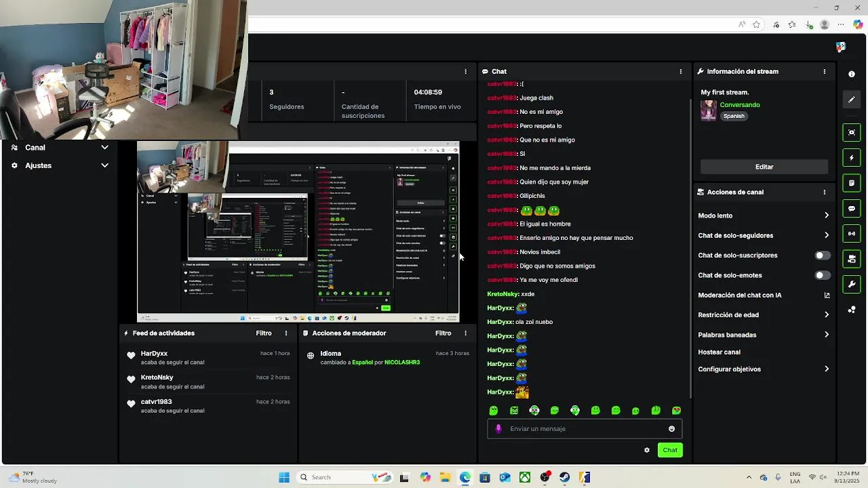Open chat settings gear icon
This screenshot has height=488, width=868.
tap(646, 450)
